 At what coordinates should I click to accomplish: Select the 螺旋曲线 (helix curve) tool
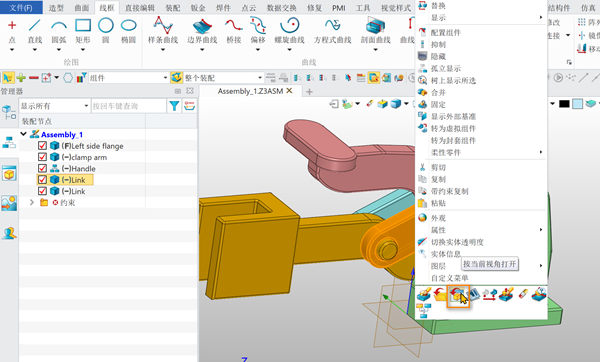coord(289,31)
